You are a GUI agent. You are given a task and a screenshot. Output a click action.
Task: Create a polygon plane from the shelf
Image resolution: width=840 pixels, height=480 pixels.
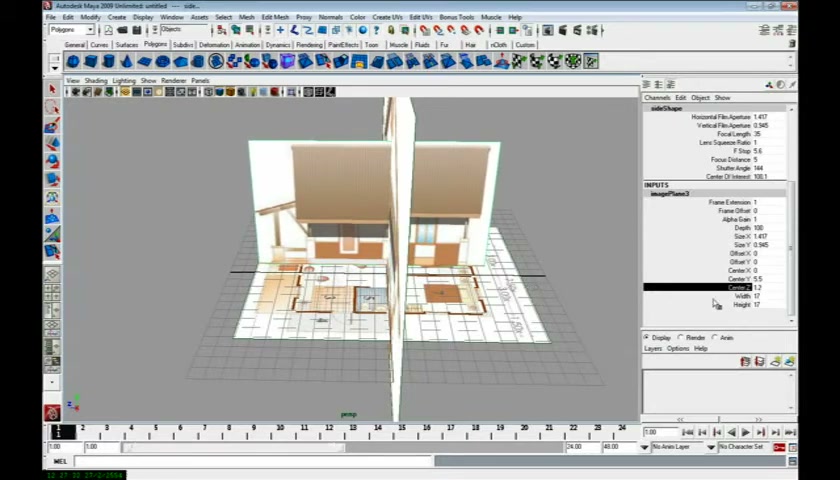144,62
